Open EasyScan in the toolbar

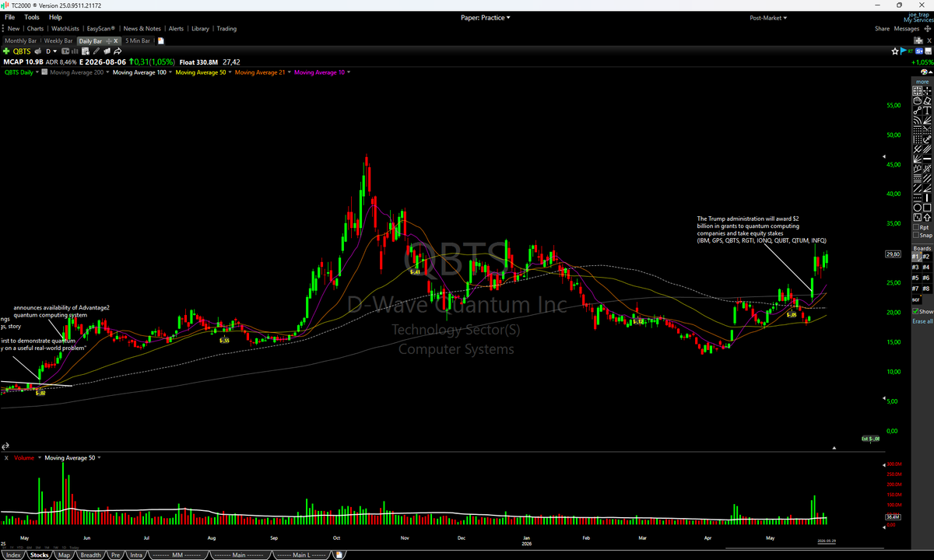(x=101, y=29)
